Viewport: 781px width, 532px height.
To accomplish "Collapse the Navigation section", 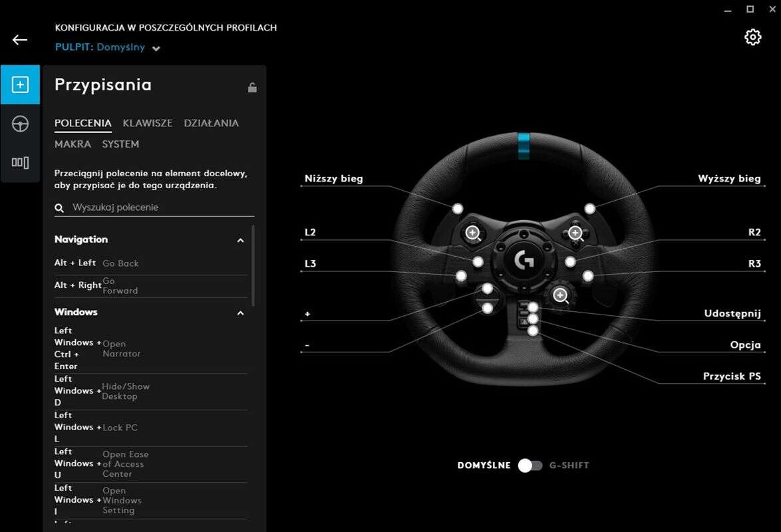I will (x=240, y=240).
